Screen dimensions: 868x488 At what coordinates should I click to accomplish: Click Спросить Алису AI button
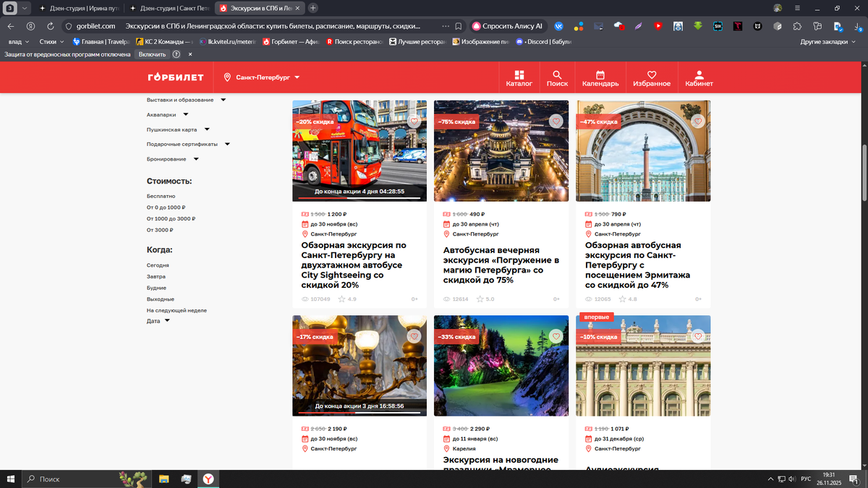point(507,26)
